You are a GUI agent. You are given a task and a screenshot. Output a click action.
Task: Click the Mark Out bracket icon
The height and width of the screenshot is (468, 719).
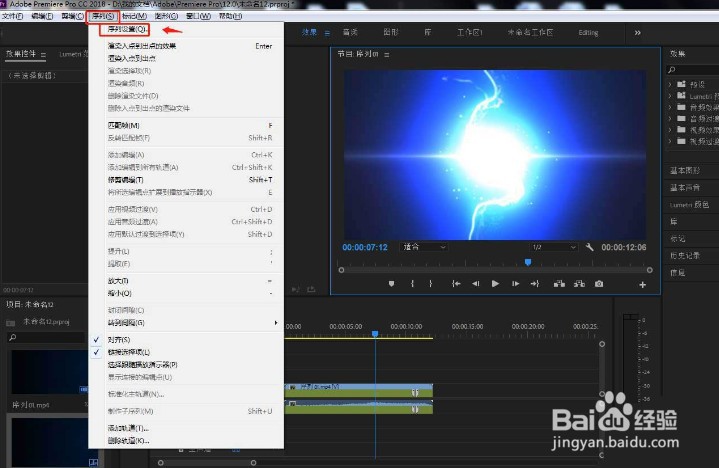click(x=430, y=284)
